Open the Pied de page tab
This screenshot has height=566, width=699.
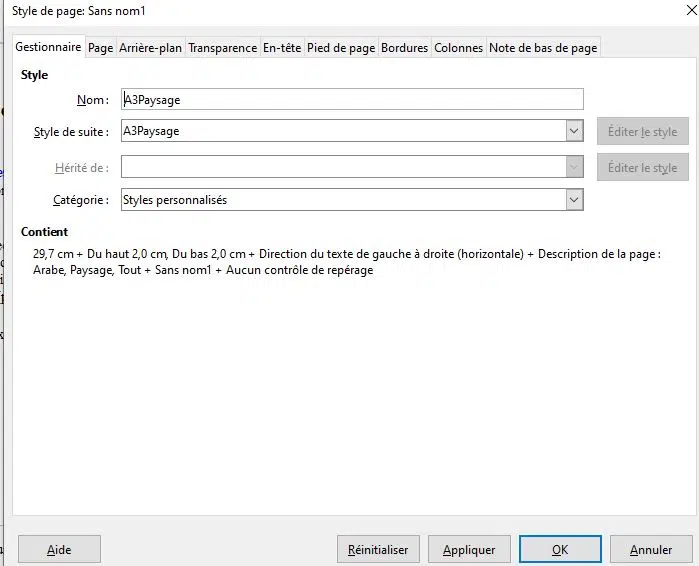click(x=341, y=48)
